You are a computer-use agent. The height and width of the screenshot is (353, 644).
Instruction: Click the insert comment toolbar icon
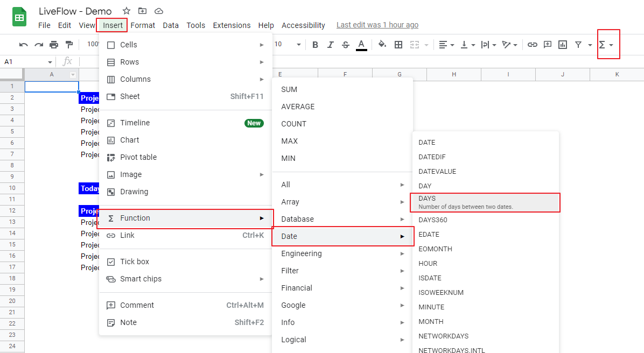click(548, 45)
